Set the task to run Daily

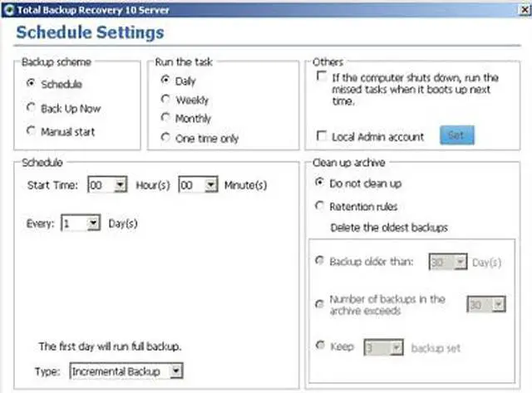(165, 81)
